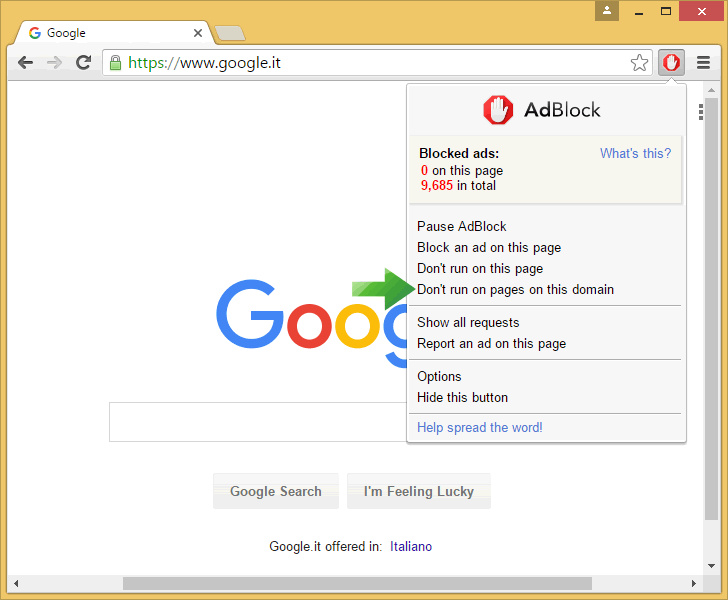728x600 pixels.
Task: Minimize the Chrome window
Action: [639, 12]
